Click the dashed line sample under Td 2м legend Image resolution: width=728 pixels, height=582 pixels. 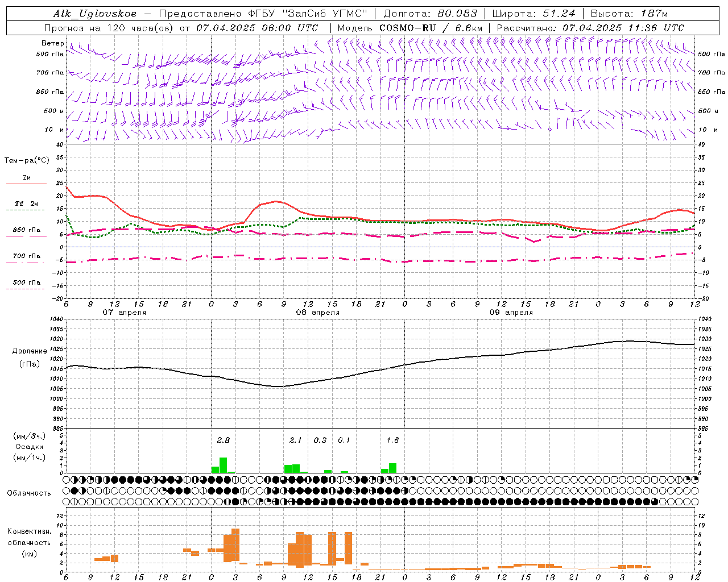click(26, 210)
